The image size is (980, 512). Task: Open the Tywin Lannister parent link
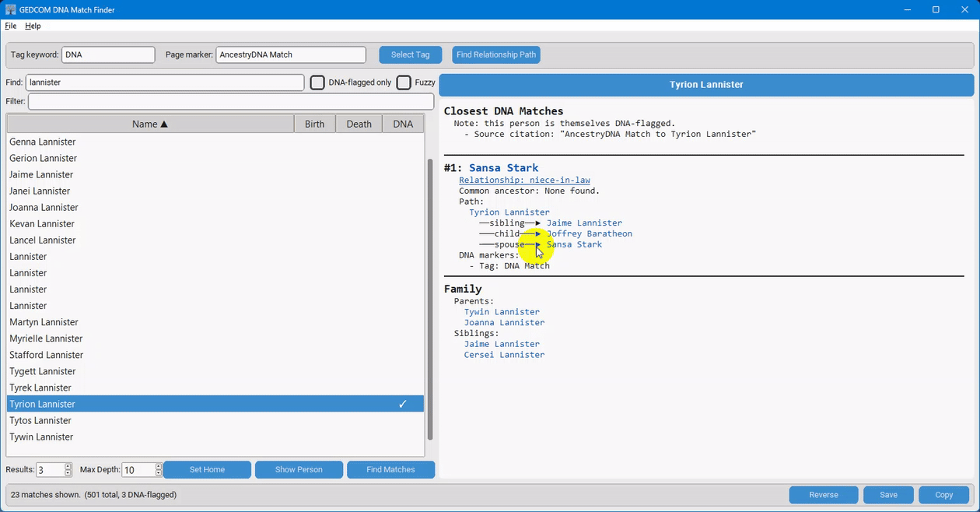pyautogui.click(x=502, y=312)
